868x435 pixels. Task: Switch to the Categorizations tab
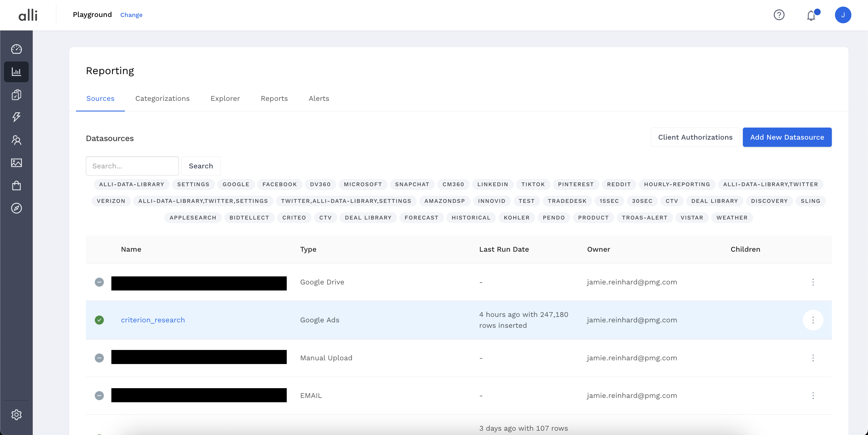(162, 99)
